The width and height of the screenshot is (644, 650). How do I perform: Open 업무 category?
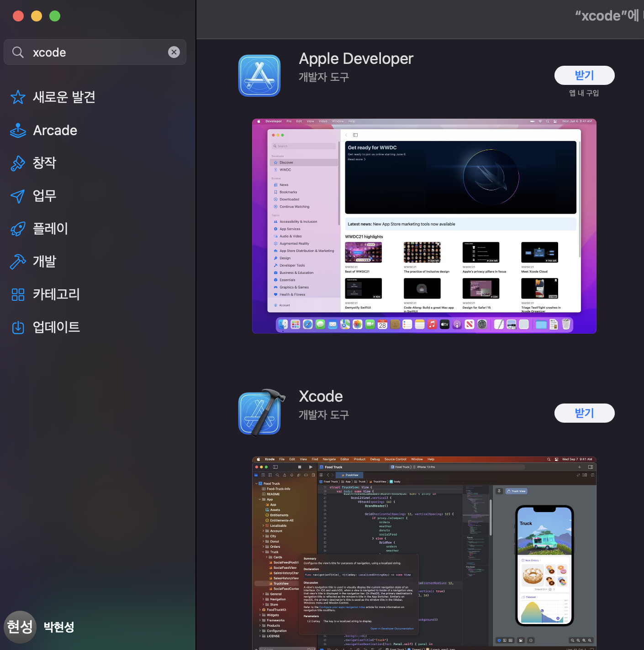click(x=44, y=195)
